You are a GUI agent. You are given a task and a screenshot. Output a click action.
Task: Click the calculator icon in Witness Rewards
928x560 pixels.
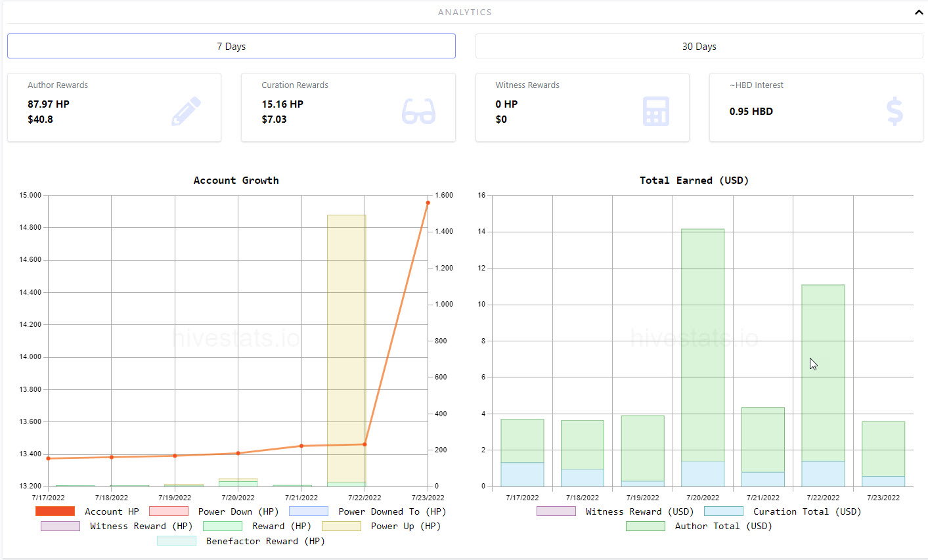655,111
